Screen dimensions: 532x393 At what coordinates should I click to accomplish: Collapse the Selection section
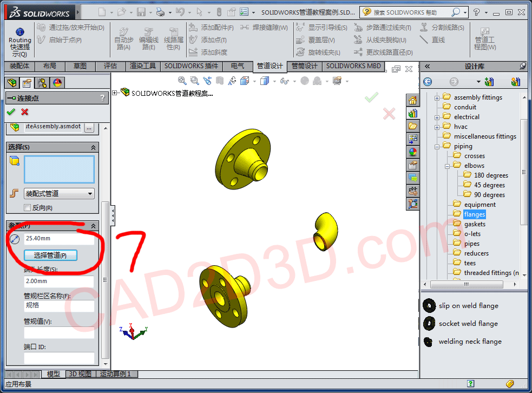[x=93, y=147]
